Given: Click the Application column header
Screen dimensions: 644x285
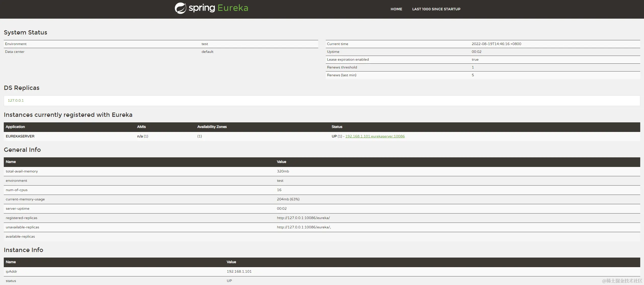Looking at the screenshot, I should pos(15,127).
